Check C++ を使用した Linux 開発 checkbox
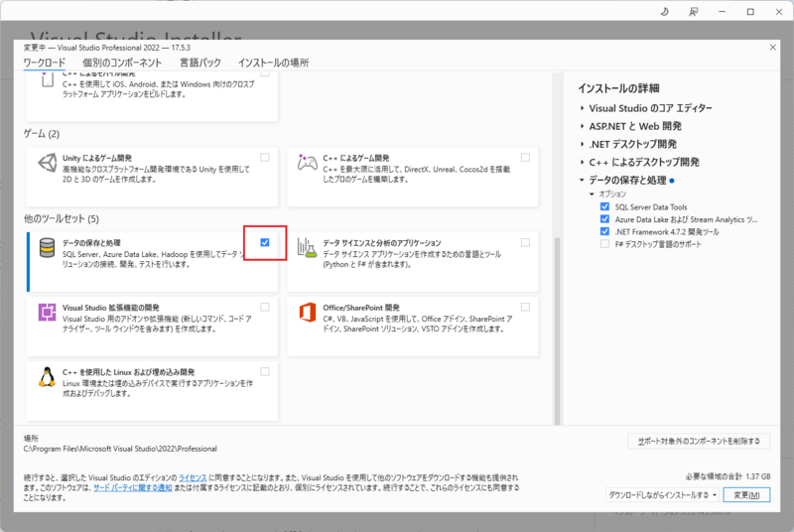Screen dimensions: 794x532 click(265, 371)
